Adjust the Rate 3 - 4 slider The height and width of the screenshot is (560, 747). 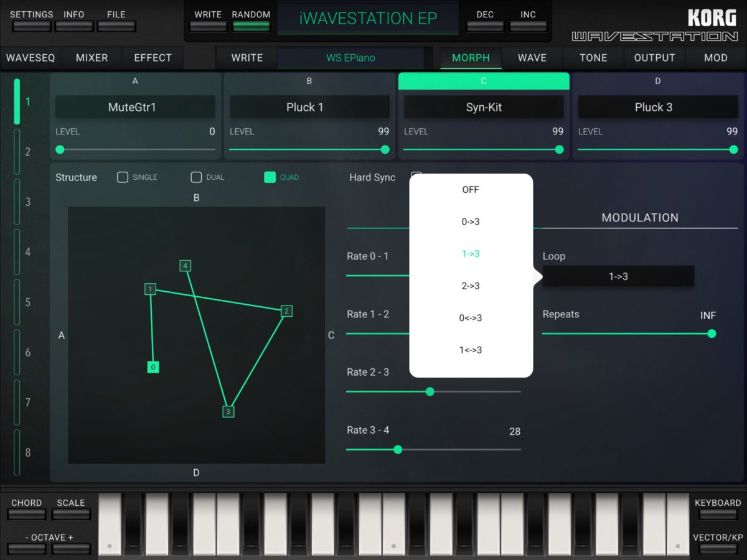tap(433, 449)
